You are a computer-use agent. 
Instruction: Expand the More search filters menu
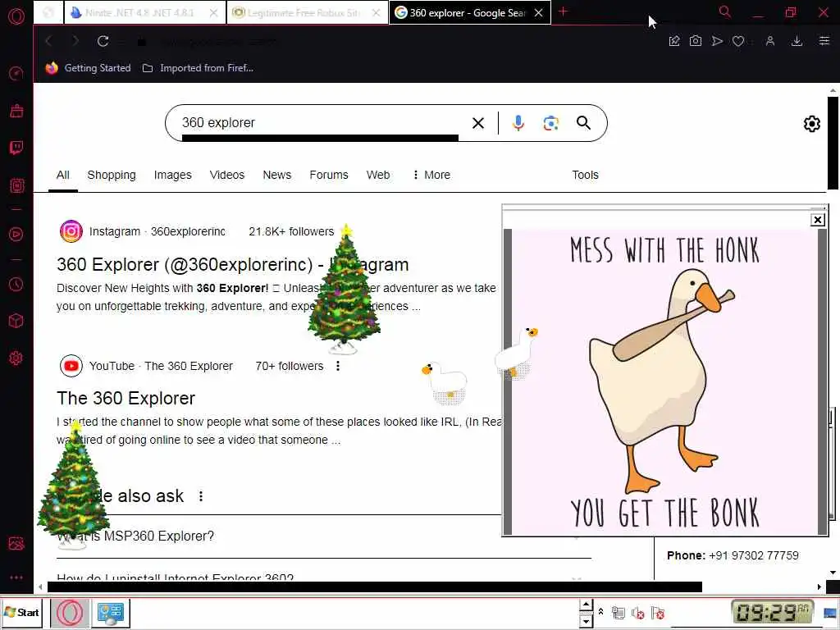click(x=431, y=176)
